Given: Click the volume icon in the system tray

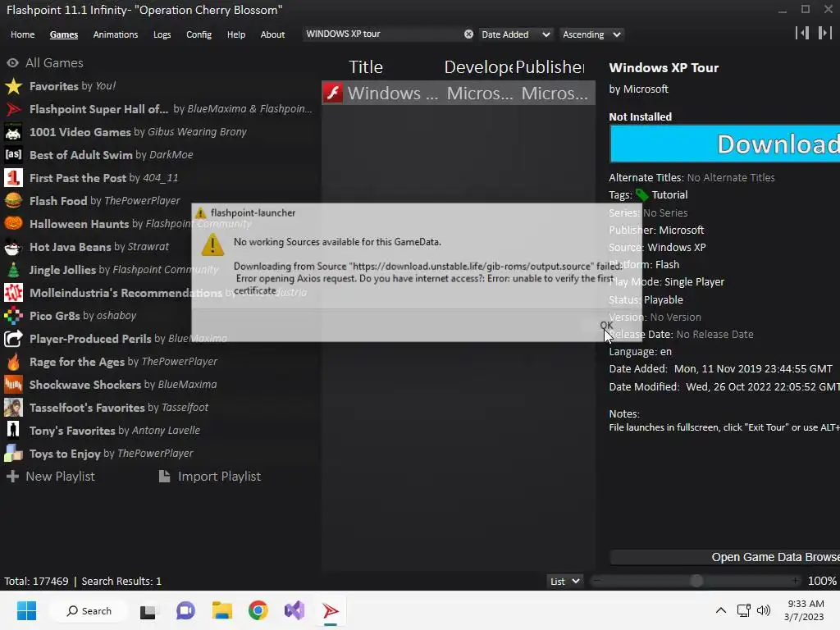Looking at the screenshot, I should pos(764,610).
